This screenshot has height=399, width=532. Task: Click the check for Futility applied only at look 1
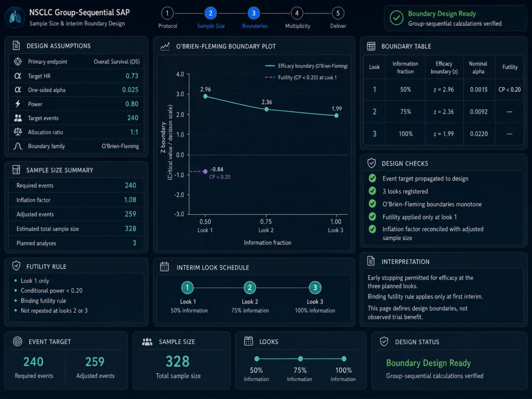(372, 217)
